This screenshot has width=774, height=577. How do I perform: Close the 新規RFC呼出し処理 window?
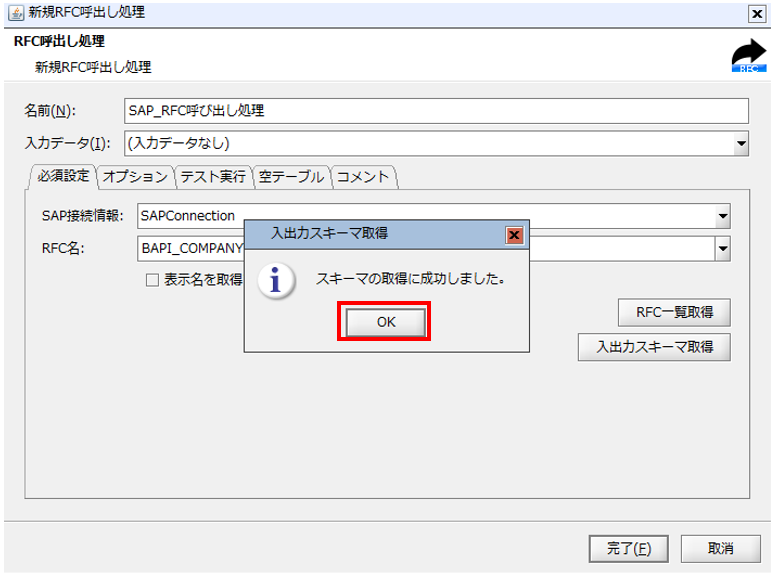[757, 13]
